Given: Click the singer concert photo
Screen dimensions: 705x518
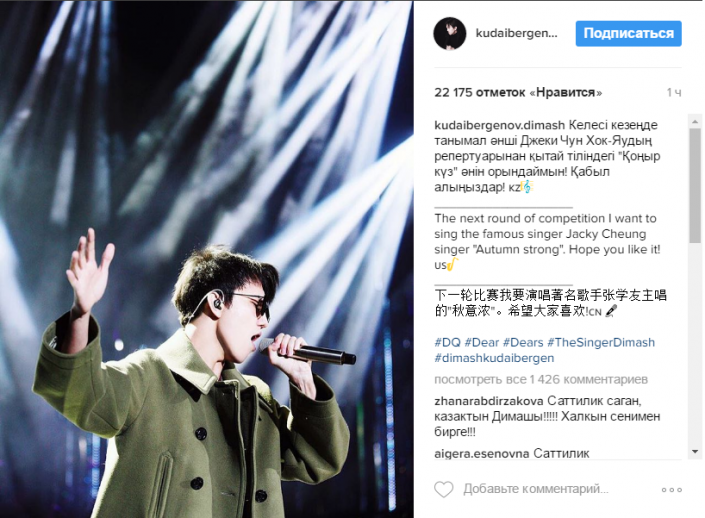Looking at the screenshot, I should point(207,259).
